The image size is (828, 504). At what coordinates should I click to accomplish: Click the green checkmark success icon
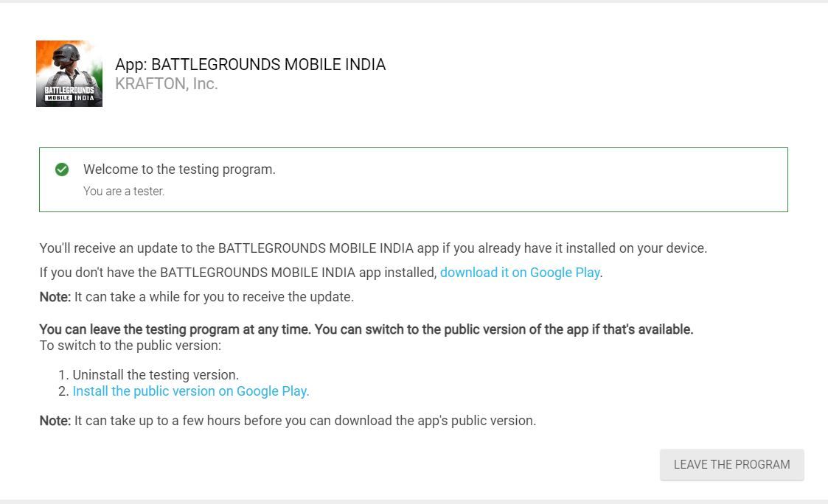(x=62, y=169)
